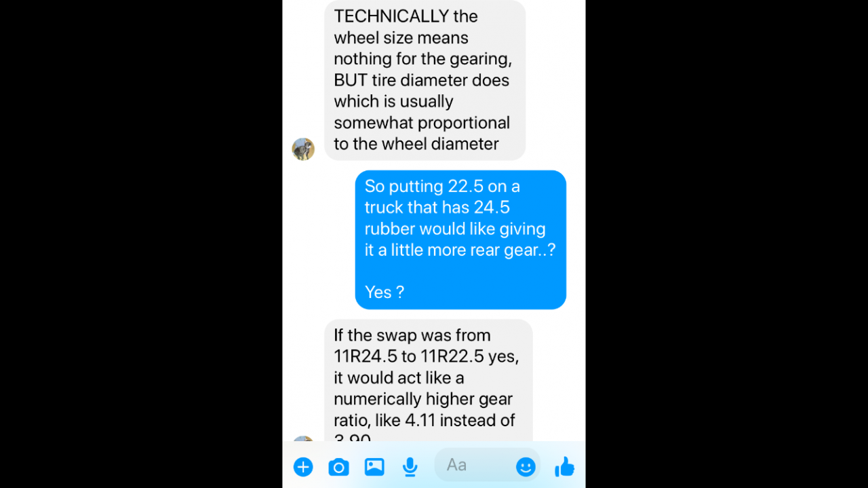Tap the partially visible avatar near the bottom message
Screen dimensions: 868x488
[303, 438]
